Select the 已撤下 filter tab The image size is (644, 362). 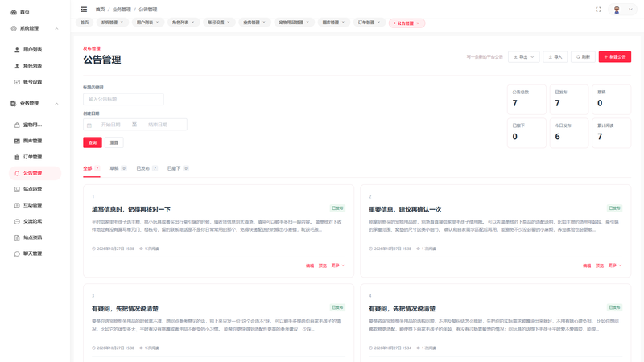point(178,168)
